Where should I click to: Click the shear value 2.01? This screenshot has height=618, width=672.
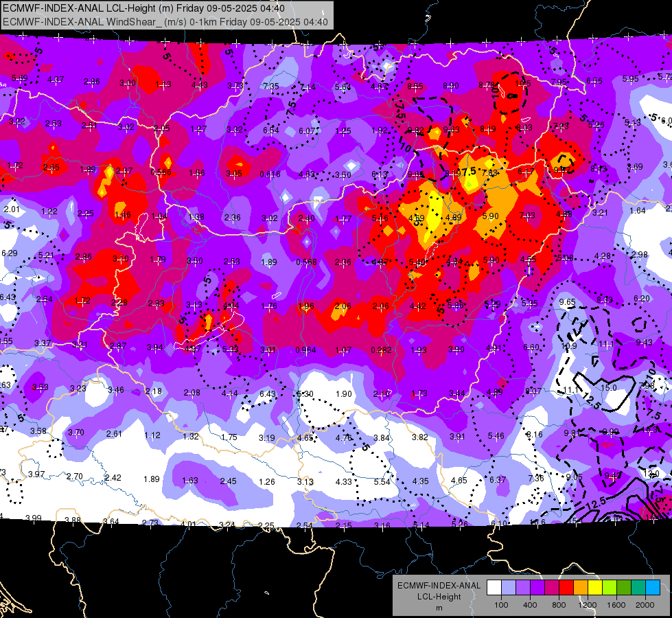12,209
